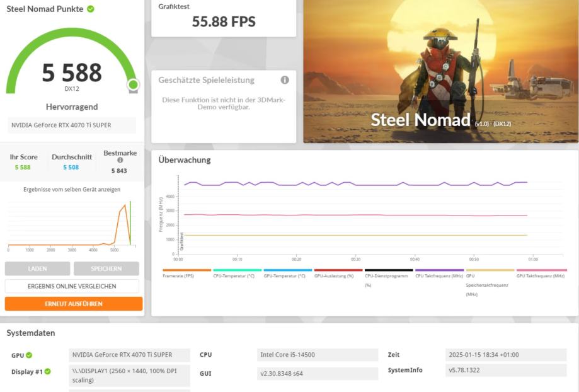This screenshot has width=579, height=392.
Task: Run the benchmark again with ERNEUT AUSFÜHREN
Action: point(74,304)
